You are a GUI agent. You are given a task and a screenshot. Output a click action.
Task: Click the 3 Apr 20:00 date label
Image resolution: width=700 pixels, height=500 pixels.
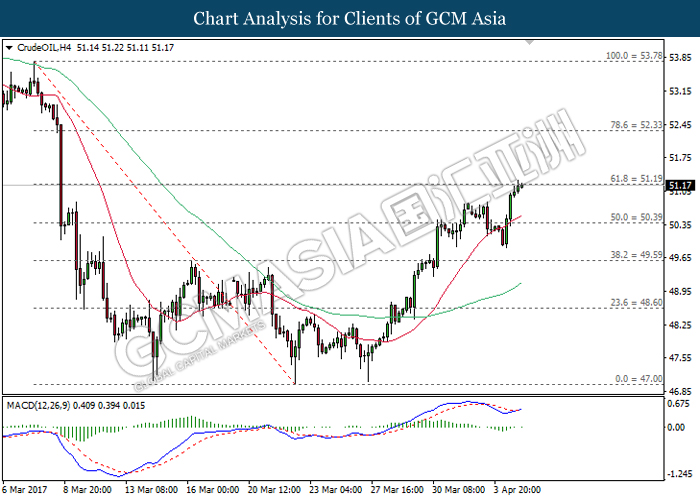pyautogui.click(x=517, y=490)
